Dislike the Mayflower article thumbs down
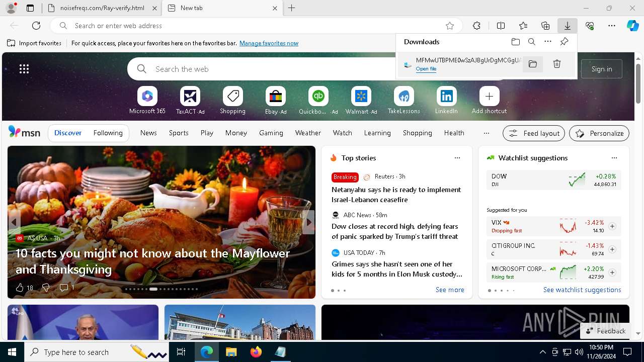This screenshot has width=644, height=362. tap(46, 288)
